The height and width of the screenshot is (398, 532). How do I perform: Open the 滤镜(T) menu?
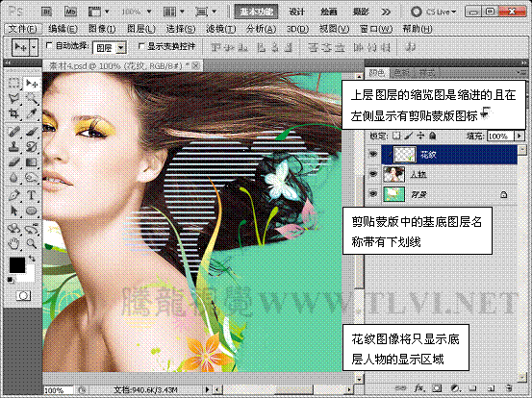221,29
